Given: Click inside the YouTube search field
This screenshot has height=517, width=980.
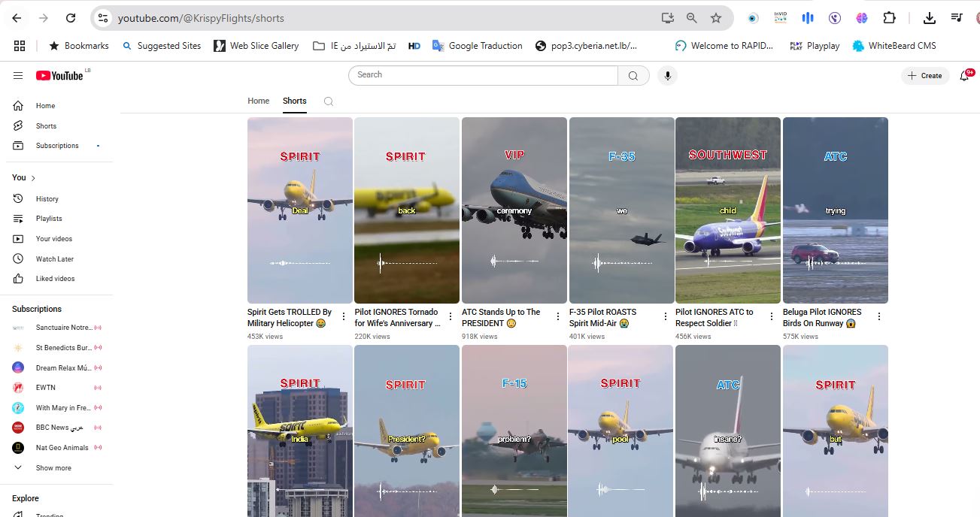Looking at the screenshot, I should pos(481,75).
